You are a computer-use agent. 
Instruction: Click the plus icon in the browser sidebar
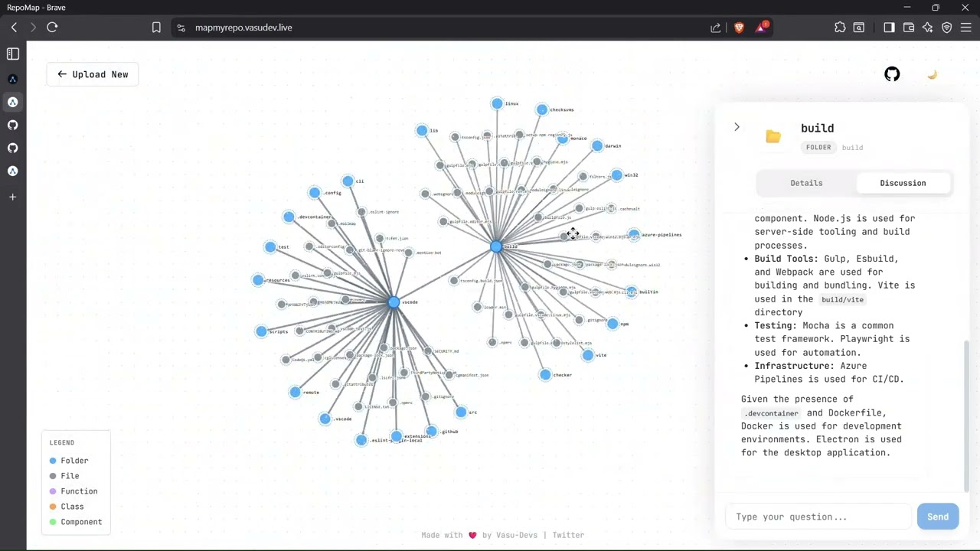[x=12, y=197]
